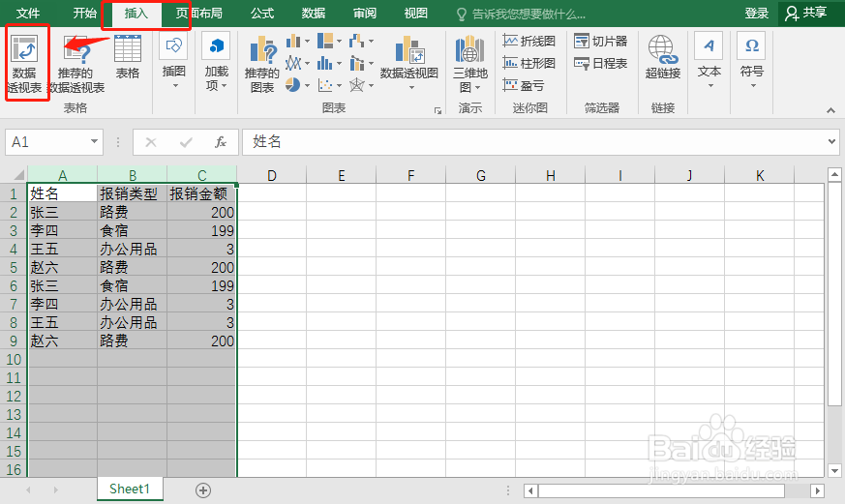Select cell containing 报销类型
Image resolution: width=845 pixels, height=504 pixels.
132,193
